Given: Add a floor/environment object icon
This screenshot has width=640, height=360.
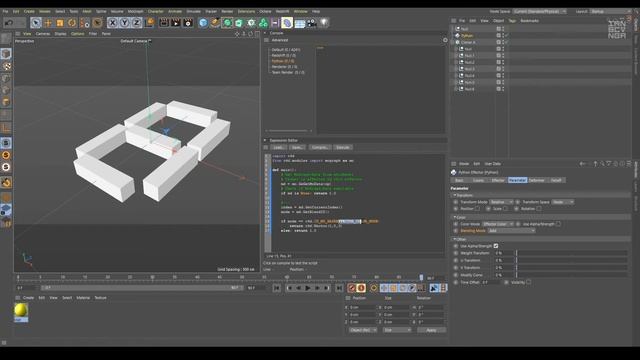Looking at the screenshot, I should (x=300, y=23).
